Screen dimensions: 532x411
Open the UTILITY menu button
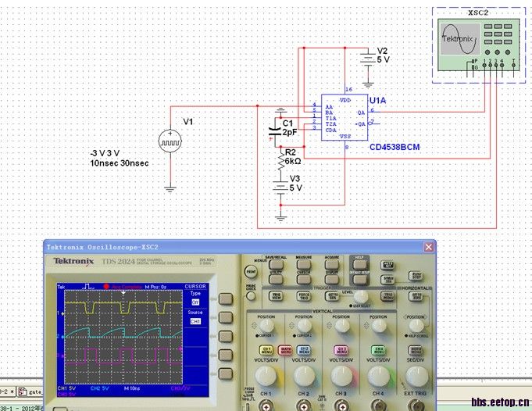click(276, 279)
